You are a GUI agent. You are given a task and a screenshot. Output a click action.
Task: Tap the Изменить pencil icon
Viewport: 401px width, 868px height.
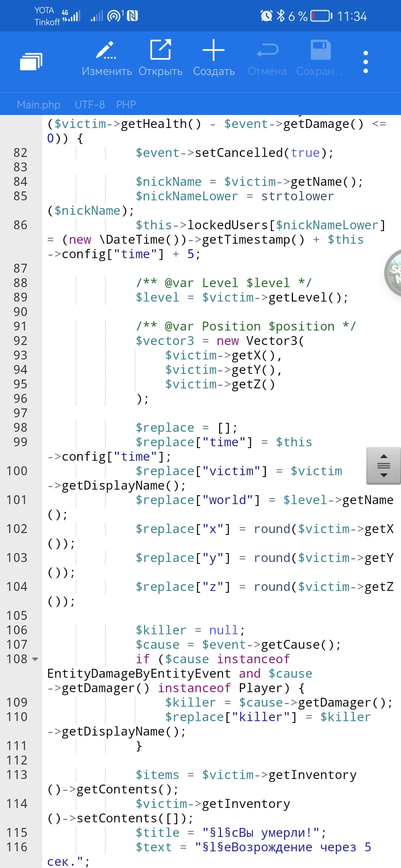pos(107,50)
